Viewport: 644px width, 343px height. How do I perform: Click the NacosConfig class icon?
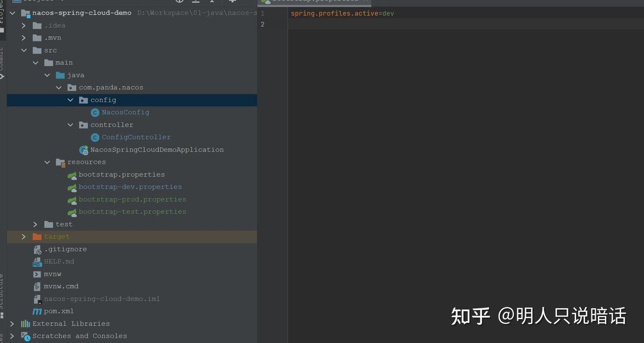click(95, 113)
